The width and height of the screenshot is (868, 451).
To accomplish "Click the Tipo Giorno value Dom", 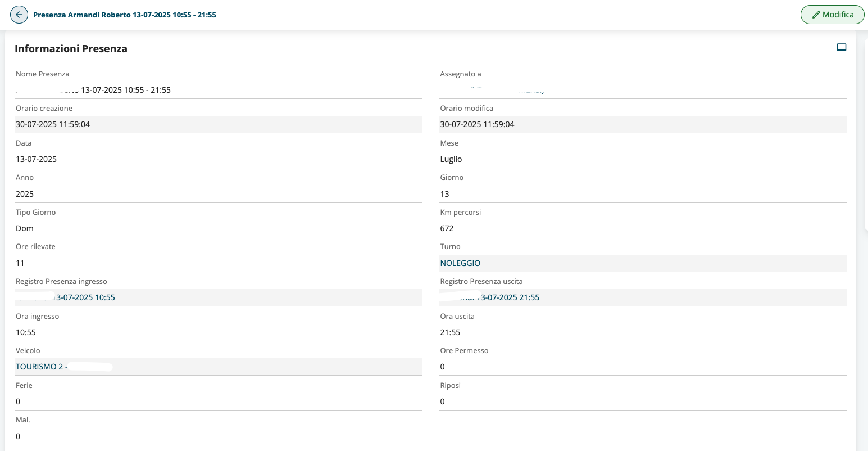I will tap(25, 228).
